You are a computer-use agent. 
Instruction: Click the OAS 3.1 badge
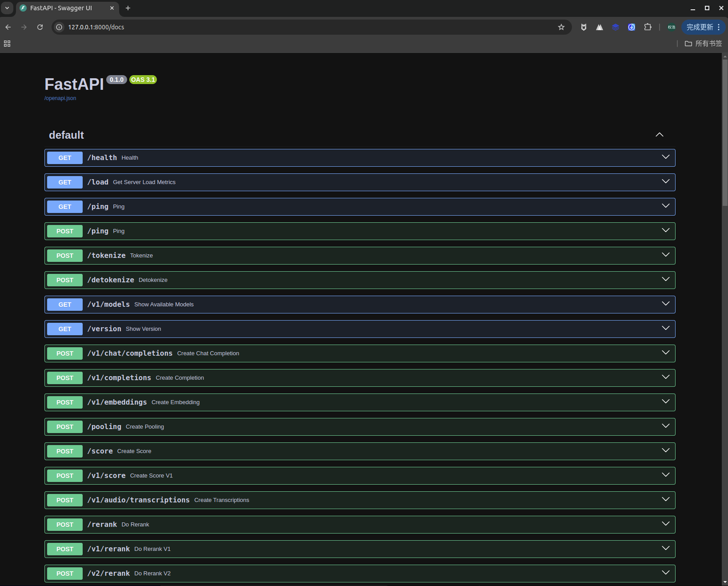point(143,80)
